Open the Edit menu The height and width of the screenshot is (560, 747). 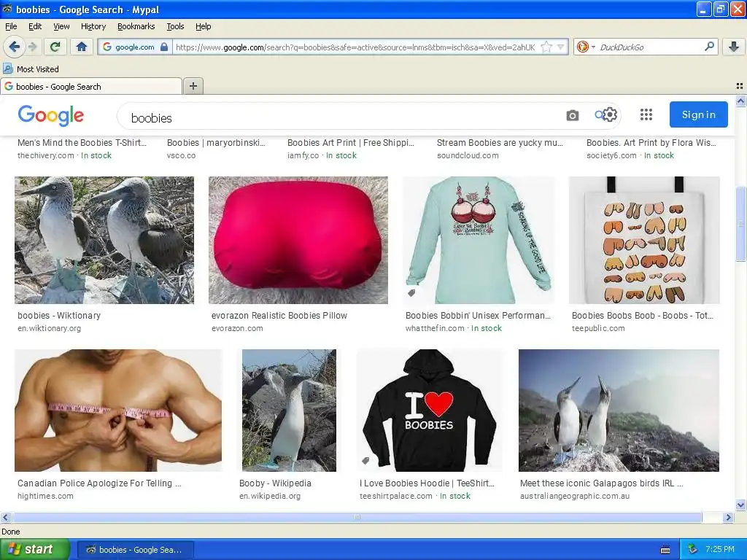35,26
